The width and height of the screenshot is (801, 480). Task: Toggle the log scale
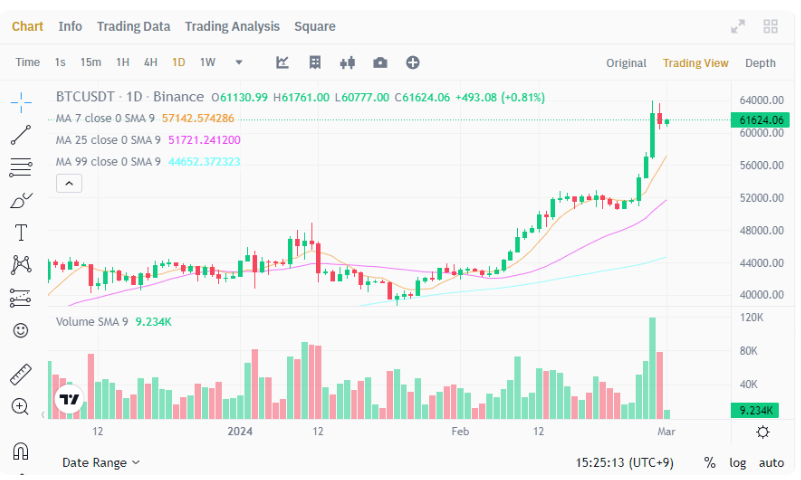[x=738, y=463]
